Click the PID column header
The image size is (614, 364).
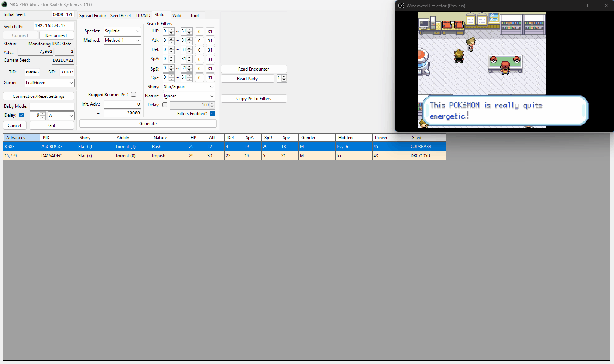(58, 138)
